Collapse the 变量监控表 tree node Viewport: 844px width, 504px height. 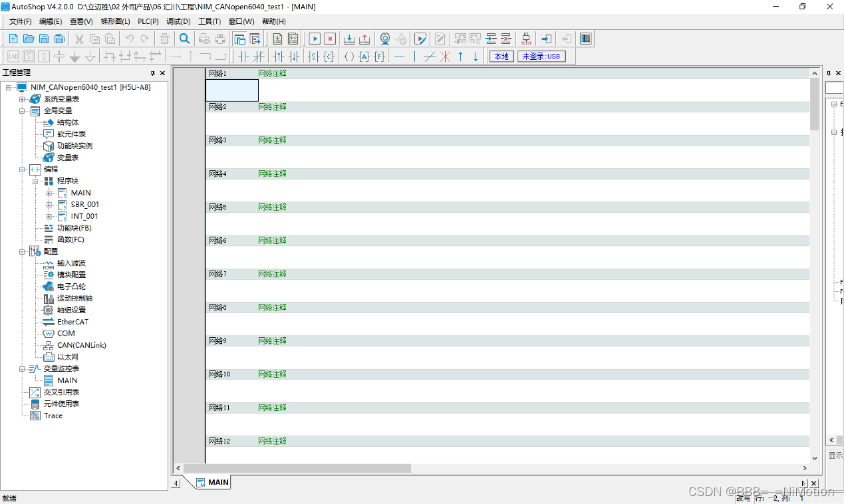[x=21, y=368]
